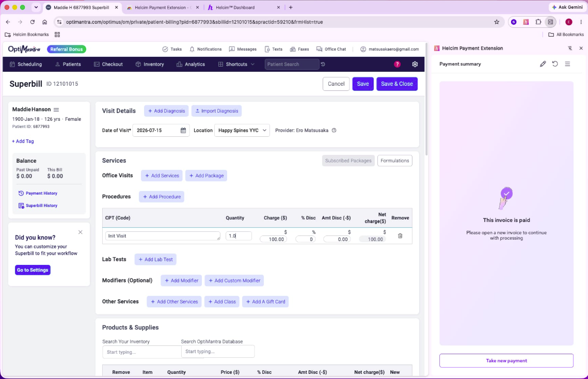Open Notifications bell
The height and width of the screenshot is (379, 588).
coord(205,49)
